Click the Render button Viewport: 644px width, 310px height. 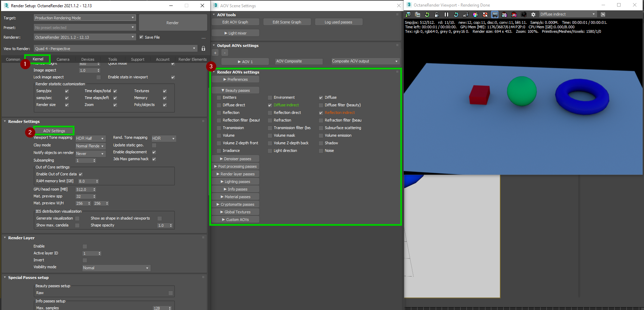coord(173,23)
